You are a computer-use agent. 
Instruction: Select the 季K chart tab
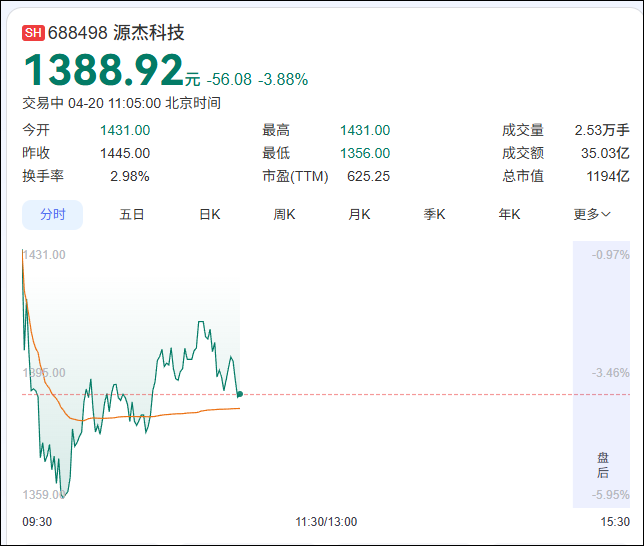pyautogui.click(x=434, y=214)
